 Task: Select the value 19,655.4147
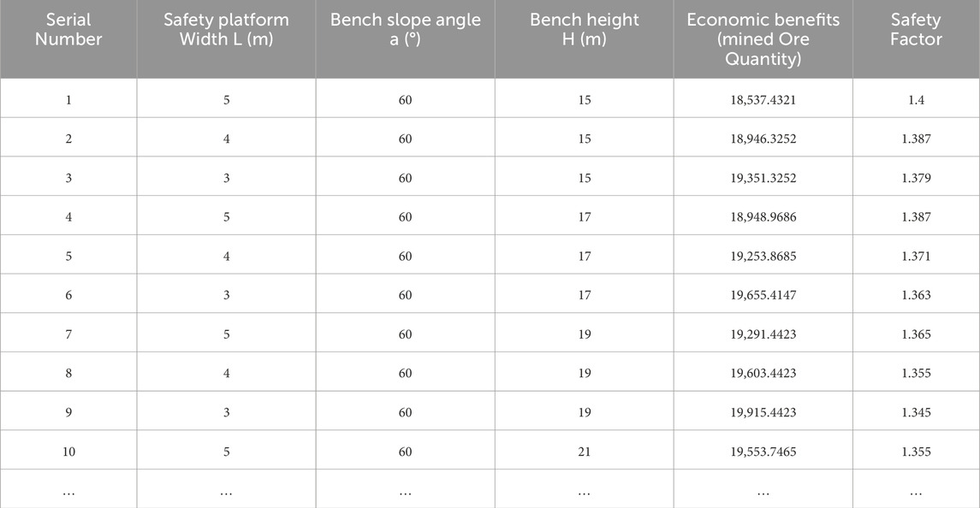763,295
